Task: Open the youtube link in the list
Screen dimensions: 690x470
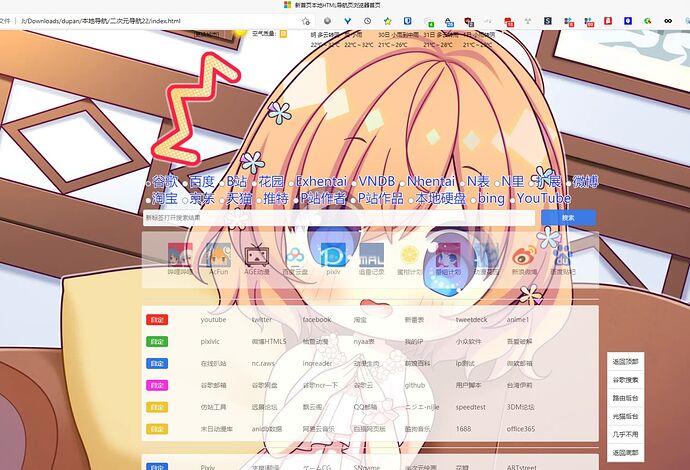Action: (213, 319)
